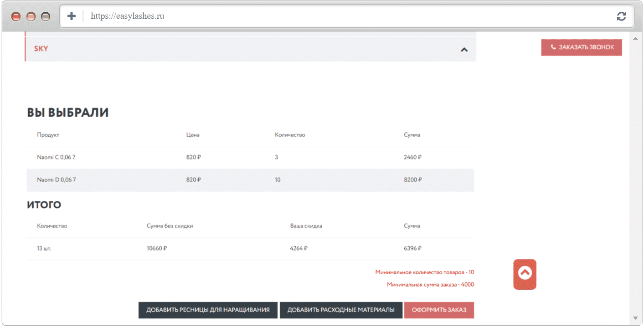Open a new tab with plus icon
The image size is (644, 328).
72,16
